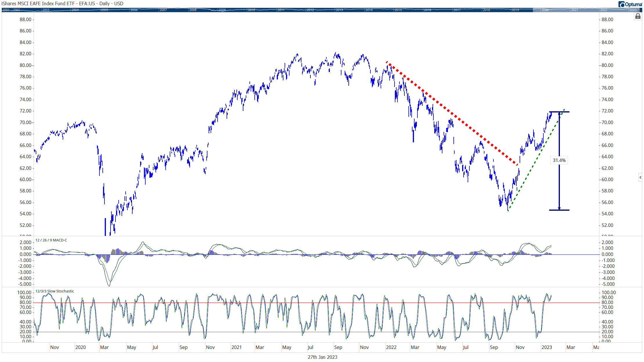
Task: Click -5.000 on the left MACD scale
Action: [x=25, y=284]
